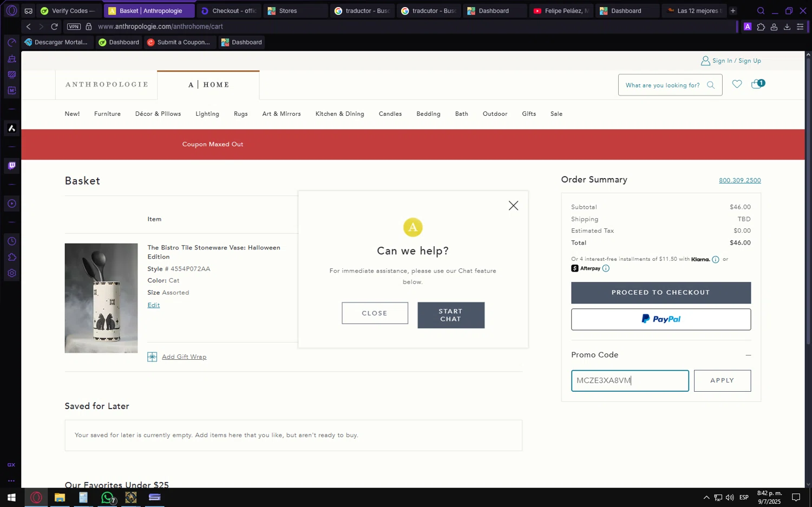The image size is (812, 507).
Task: Click PROCEED TO CHECKOUT
Action: tap(661, 293)
